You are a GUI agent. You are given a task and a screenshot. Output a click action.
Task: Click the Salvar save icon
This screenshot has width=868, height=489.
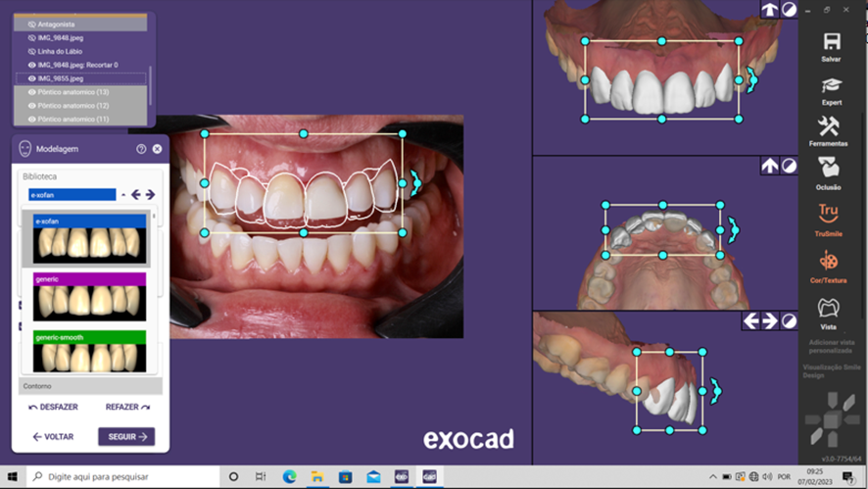pyautogui.click(x=831, y=42)
